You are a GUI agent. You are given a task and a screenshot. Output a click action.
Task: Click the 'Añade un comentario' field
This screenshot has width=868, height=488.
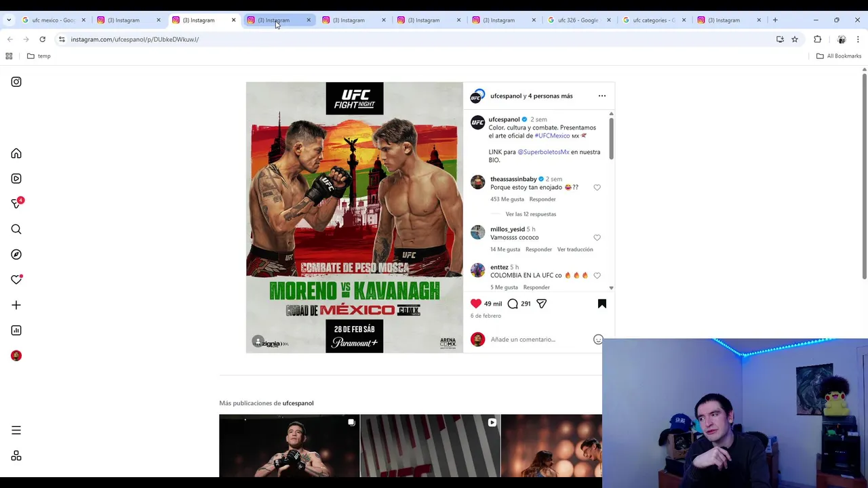pos(539,340)
